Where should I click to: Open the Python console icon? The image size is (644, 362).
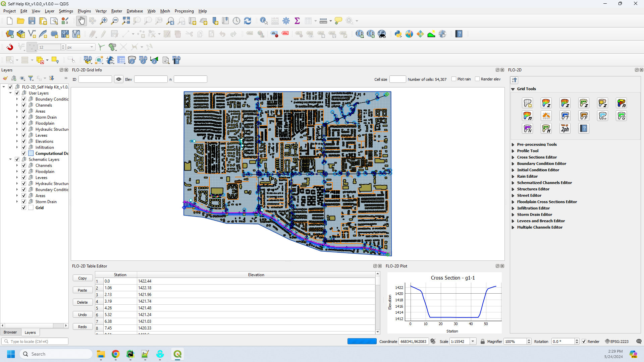(398, 34)
